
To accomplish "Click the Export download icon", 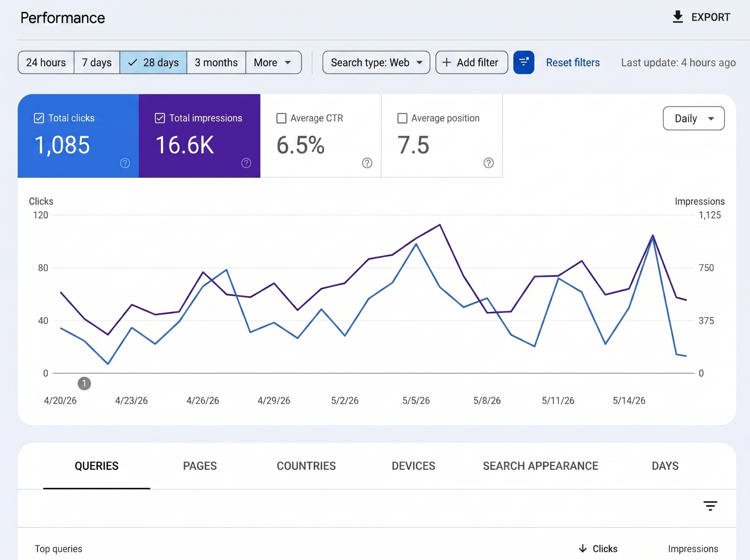I will (678, 17).
